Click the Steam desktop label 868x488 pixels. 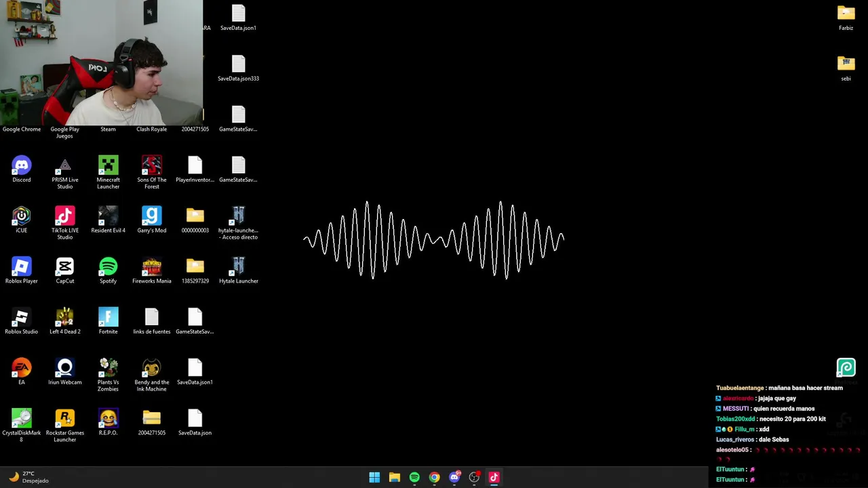click(x=108, y=129)
